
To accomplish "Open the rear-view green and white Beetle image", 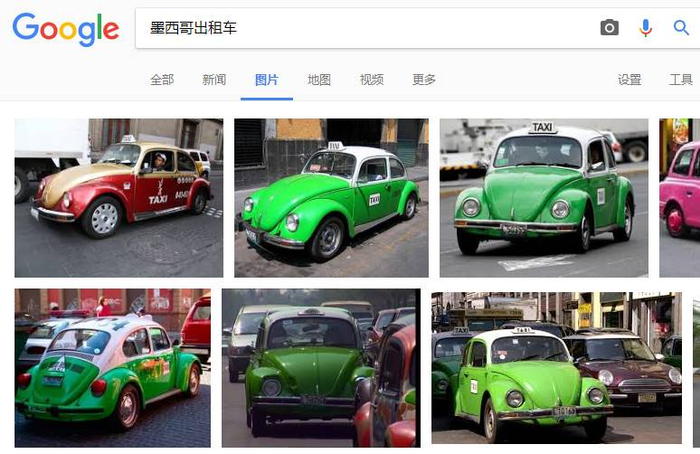I will point(112,368).
